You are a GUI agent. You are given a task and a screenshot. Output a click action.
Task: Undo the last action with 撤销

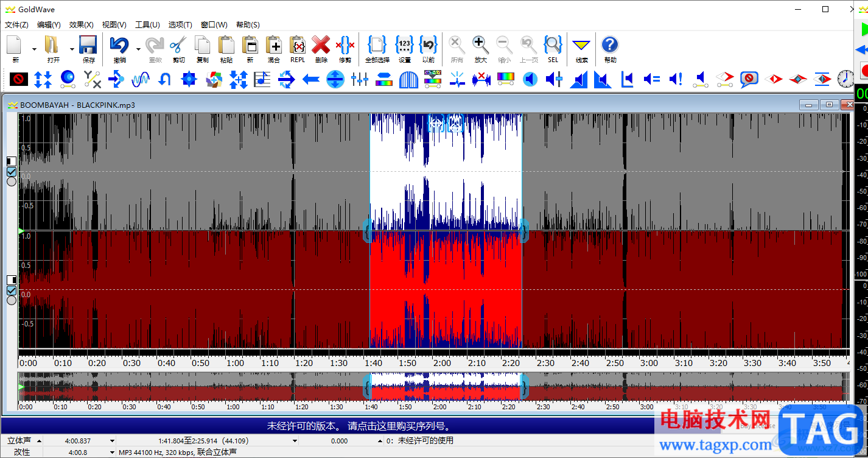pyautogui.click(x=119, y=49)
